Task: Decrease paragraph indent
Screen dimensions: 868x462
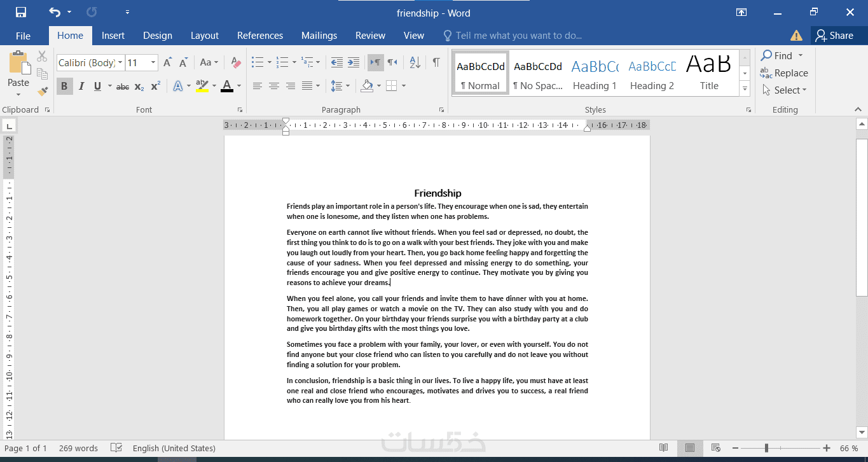Action: click(336, 62)
